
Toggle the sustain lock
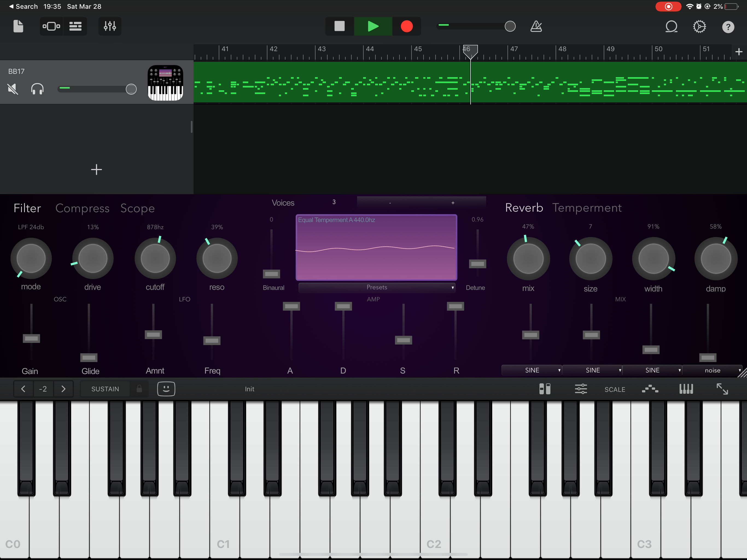(x=139, y=389)
